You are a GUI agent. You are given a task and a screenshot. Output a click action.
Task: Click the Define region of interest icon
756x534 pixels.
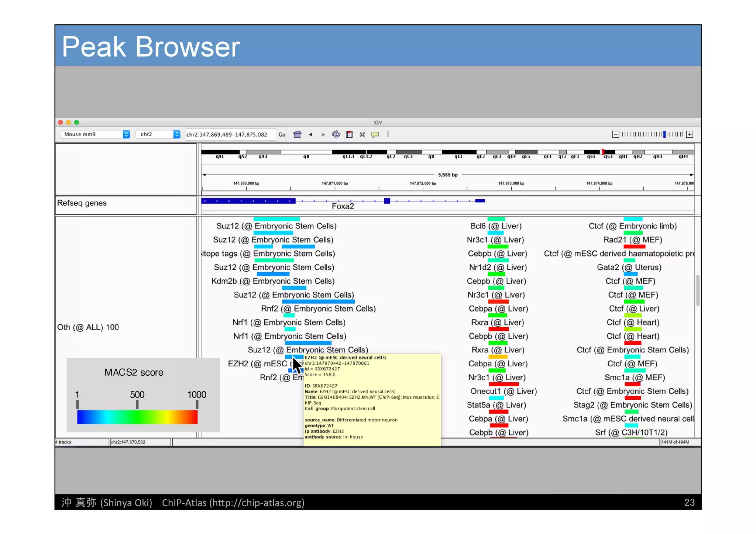(349, 134)
